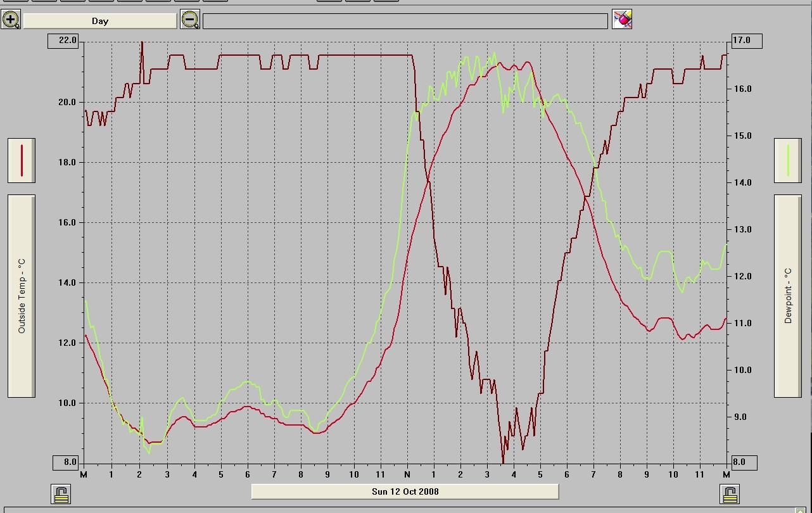Click the 15.0 axis label
Screen dimensions: 812x513
coord(742,136)
